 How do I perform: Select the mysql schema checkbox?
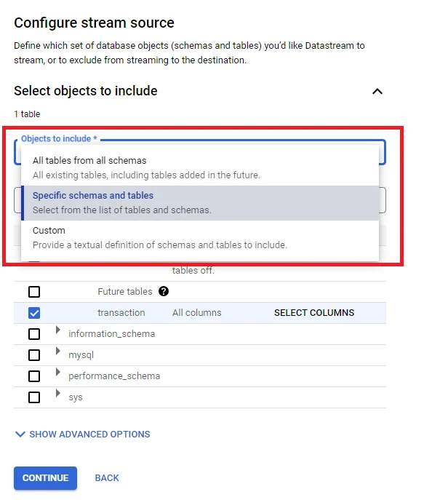click(34, 355)
